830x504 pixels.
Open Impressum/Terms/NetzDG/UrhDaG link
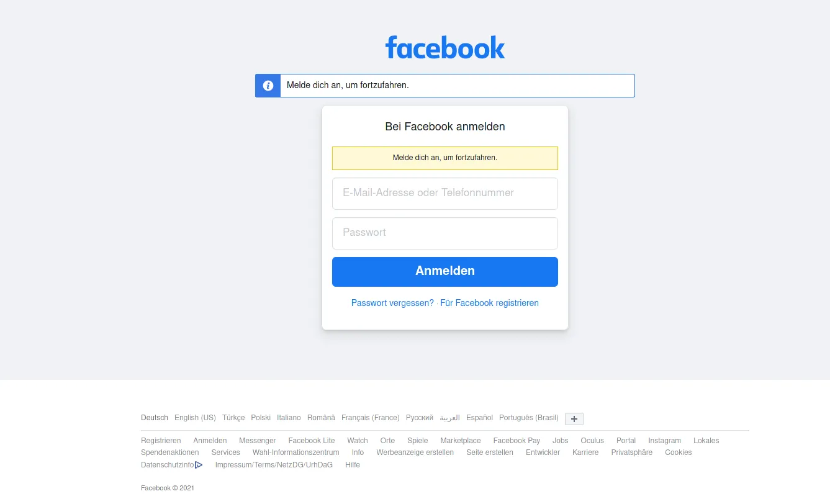tap(274, 465)
